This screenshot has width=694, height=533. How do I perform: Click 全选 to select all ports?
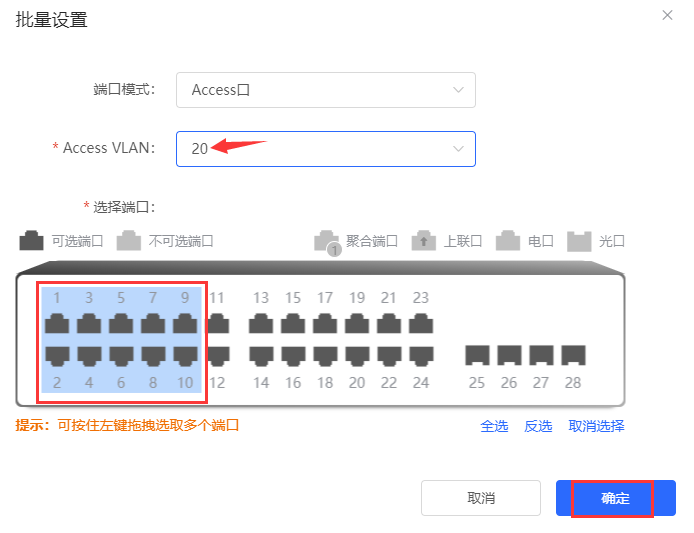(x=494, y=426)
